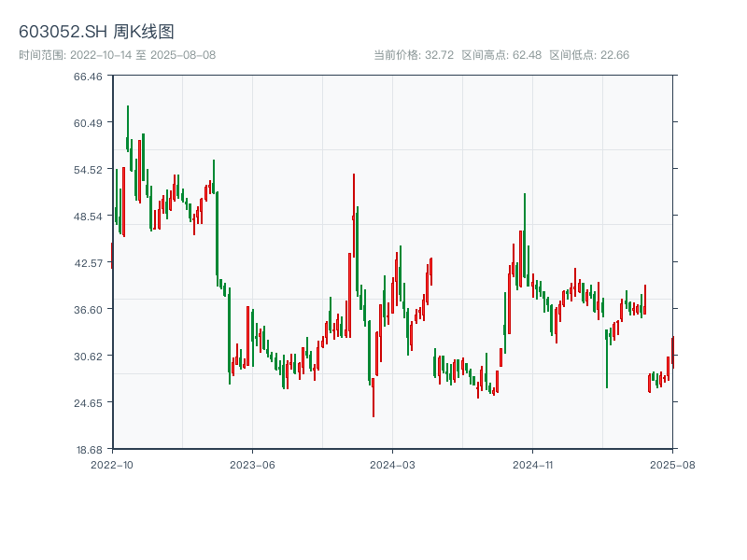
Task: Click the x-axis label 2023-06
Action: pyautogui.click(x=252, y=465)
